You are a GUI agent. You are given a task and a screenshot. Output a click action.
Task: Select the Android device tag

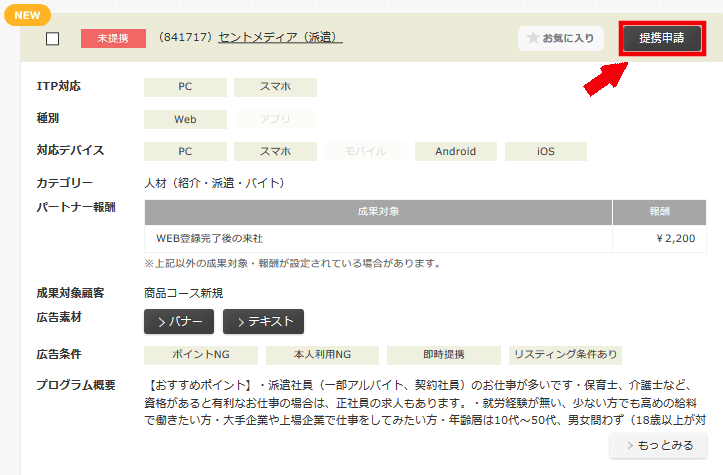pos(456,152)
